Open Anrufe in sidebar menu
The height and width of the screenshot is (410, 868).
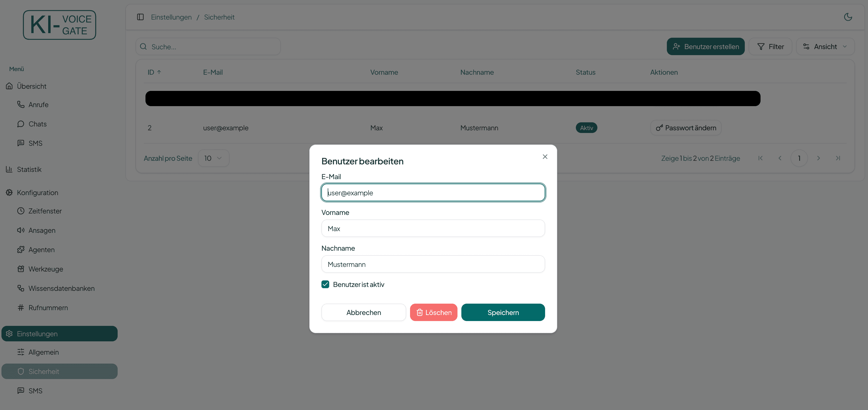[38, 105]
